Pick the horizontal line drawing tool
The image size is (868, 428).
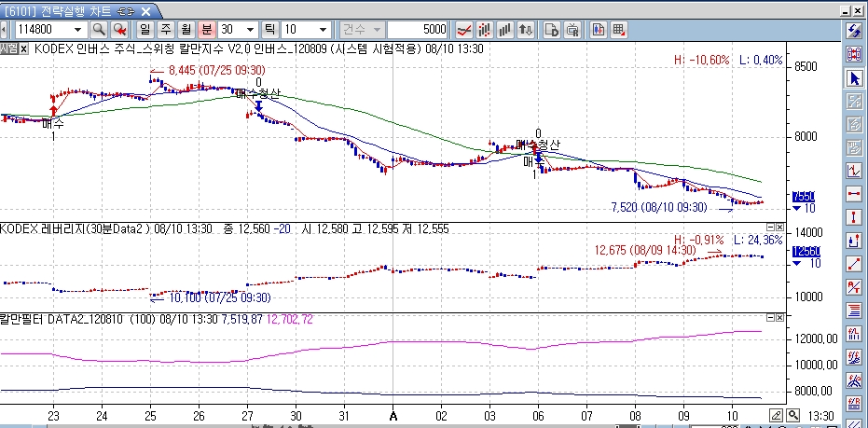tap(854, 194)
